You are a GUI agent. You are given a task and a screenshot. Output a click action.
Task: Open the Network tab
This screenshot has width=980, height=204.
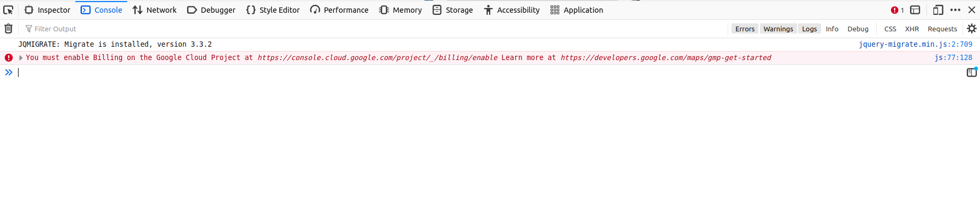(x=155, y=10)
